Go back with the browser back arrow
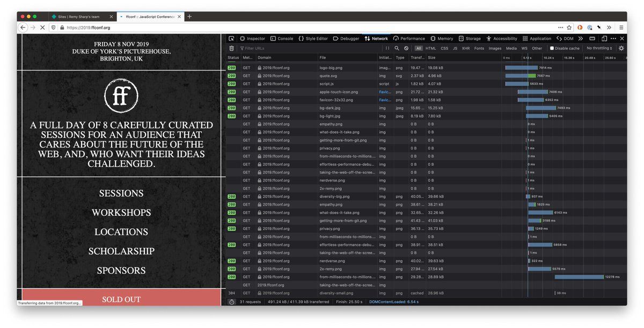The width and height of the screenshot is (644, 328). (23, 27)
